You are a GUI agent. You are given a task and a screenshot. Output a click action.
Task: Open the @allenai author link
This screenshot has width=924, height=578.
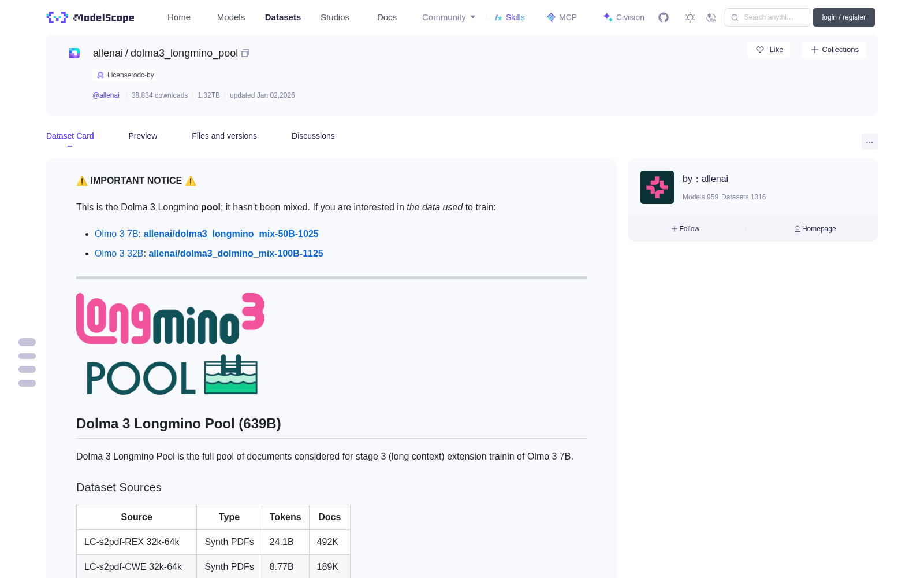tap(106, 95)
